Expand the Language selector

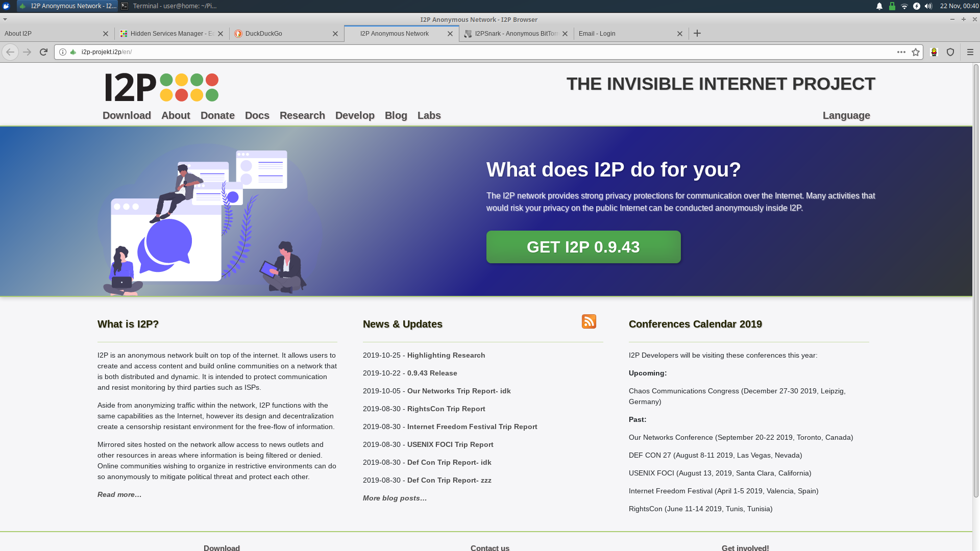coord(846,115)
